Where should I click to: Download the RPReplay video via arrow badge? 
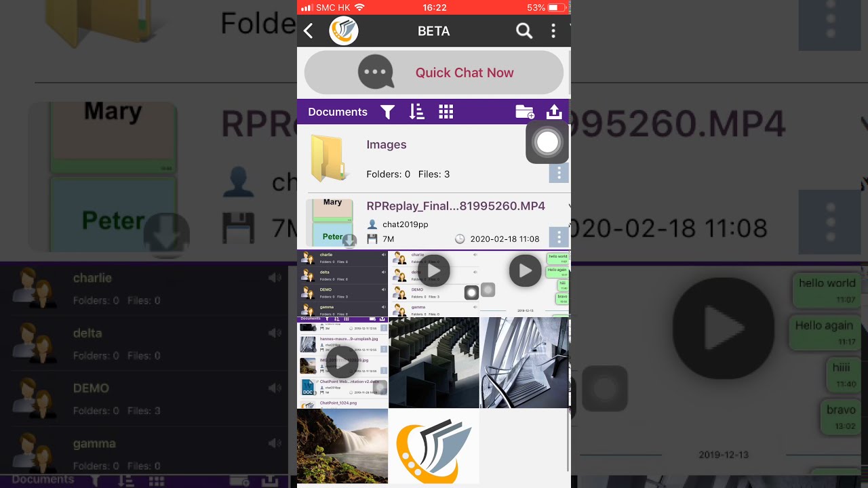tap(349, 241)
